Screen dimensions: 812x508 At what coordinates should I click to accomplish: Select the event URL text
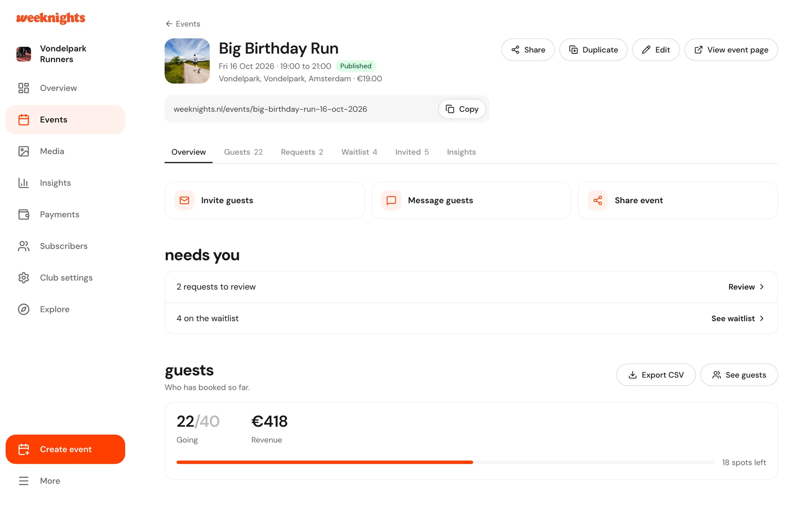270,109
